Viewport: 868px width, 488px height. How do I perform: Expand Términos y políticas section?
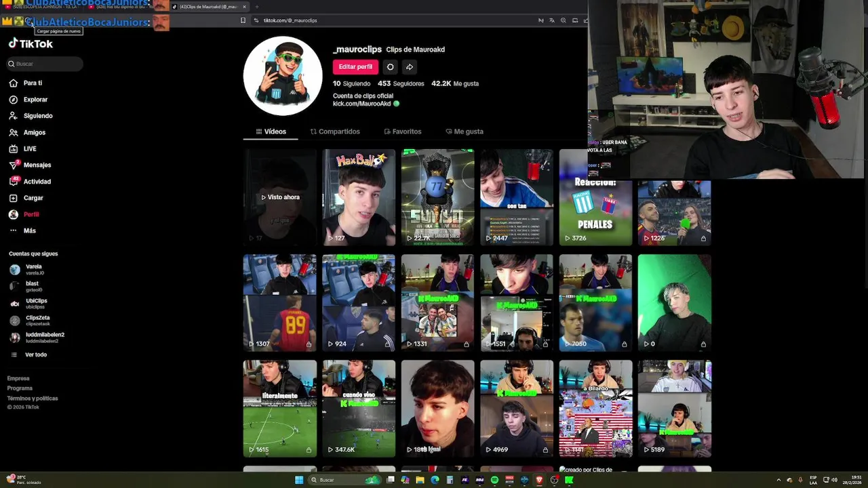pos(33,399)
